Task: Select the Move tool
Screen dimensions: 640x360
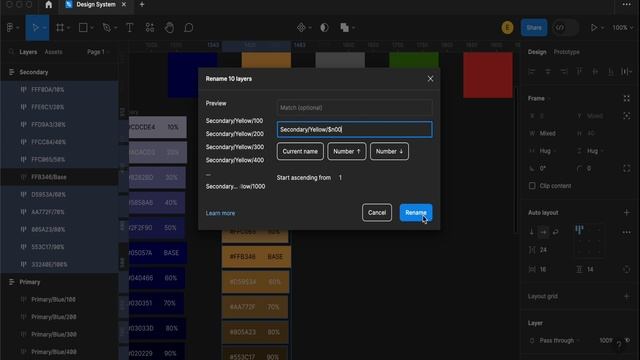Action: [x=35, y=27]
